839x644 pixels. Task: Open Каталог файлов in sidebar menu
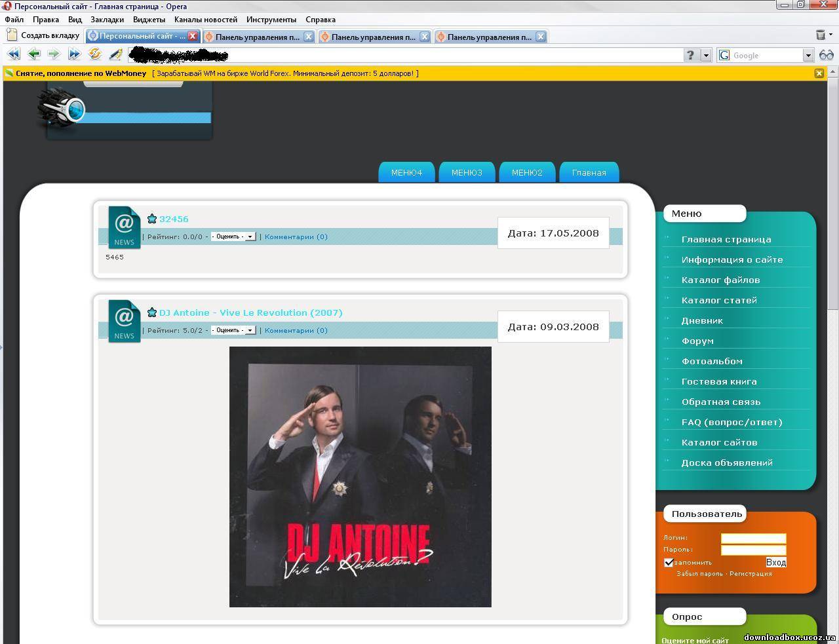(720, 280)
